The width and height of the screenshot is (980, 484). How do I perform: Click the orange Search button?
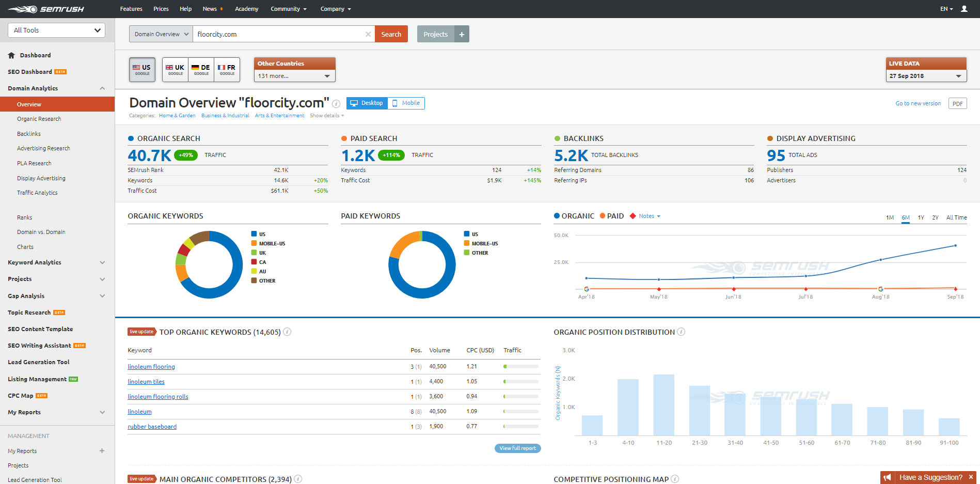click(391, 34)
